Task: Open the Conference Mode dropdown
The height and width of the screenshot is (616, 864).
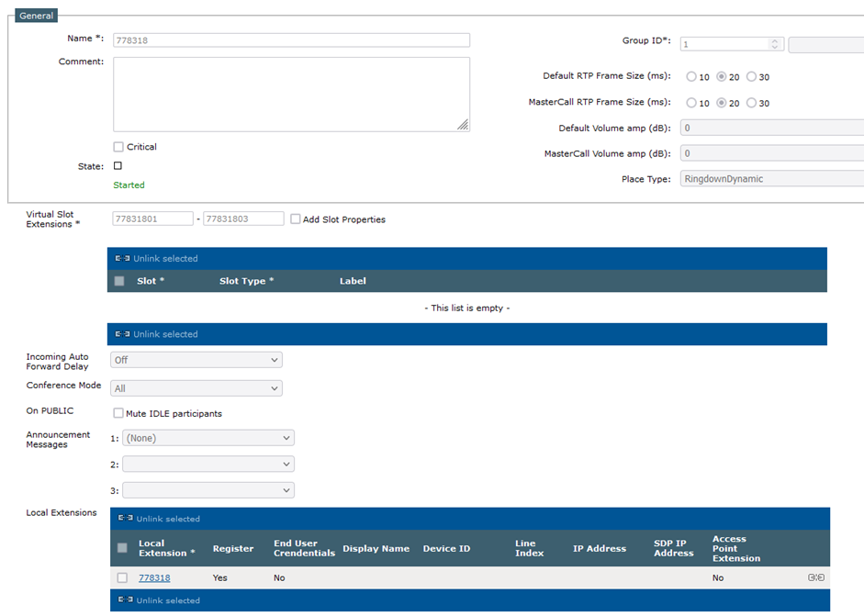Action: point(196,388)
